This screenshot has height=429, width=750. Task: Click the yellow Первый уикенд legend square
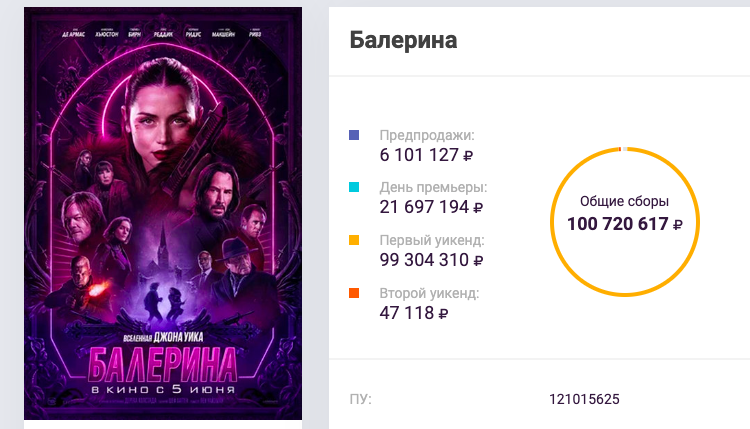tap(354, 241)
